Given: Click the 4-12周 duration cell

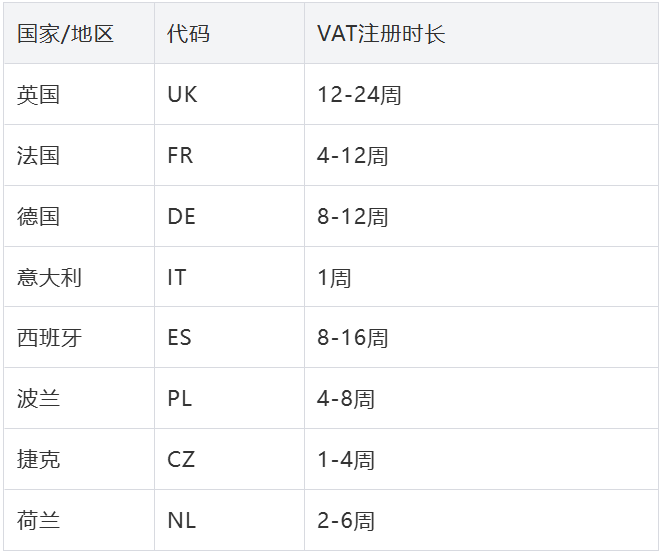Looking at the screenshot, I should [x=353, y=156].
